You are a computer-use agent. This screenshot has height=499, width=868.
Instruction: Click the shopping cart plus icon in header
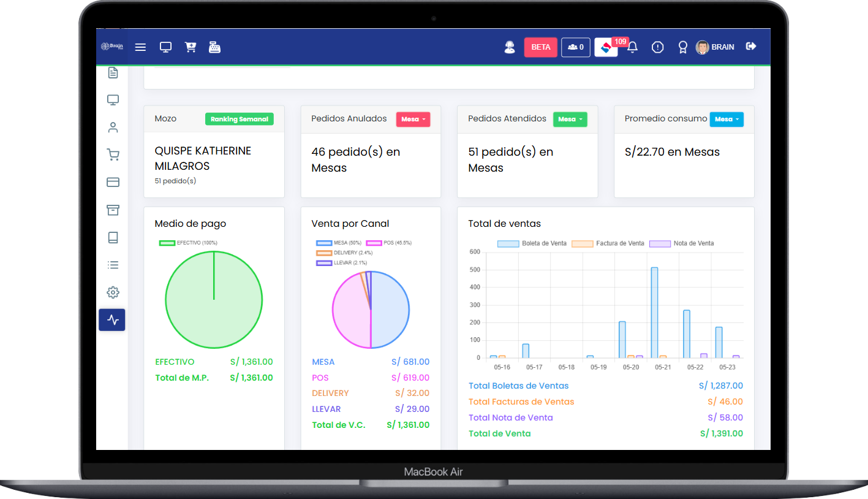point(191,47)
